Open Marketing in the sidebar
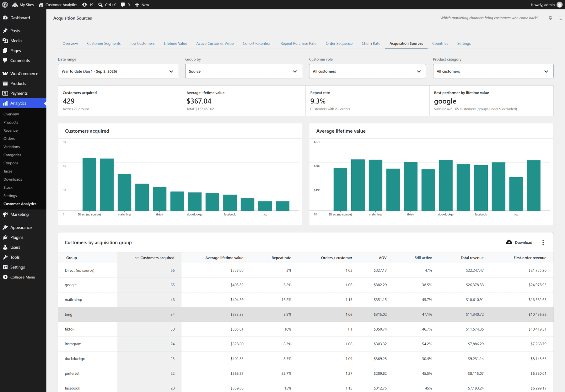This screenshot has width=565, height=392. (x=23, y=214)
